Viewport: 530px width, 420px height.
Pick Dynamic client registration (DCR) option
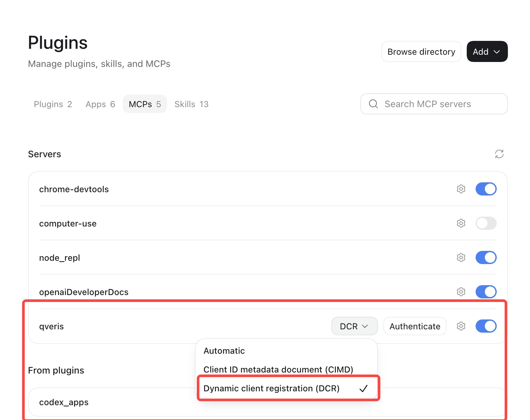[x=286, y=388]
